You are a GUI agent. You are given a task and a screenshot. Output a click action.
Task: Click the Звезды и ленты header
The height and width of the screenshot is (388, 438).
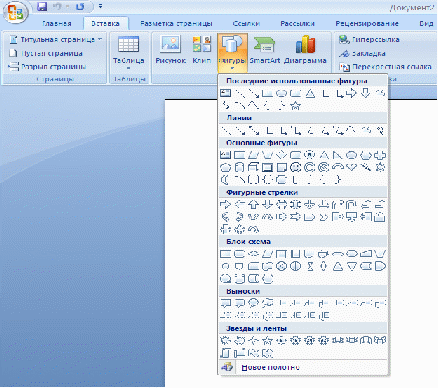(x=256, y=328)
